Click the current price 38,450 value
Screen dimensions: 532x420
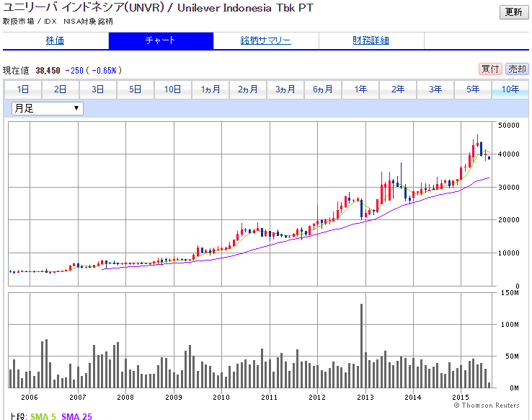[x=48, y=71]
